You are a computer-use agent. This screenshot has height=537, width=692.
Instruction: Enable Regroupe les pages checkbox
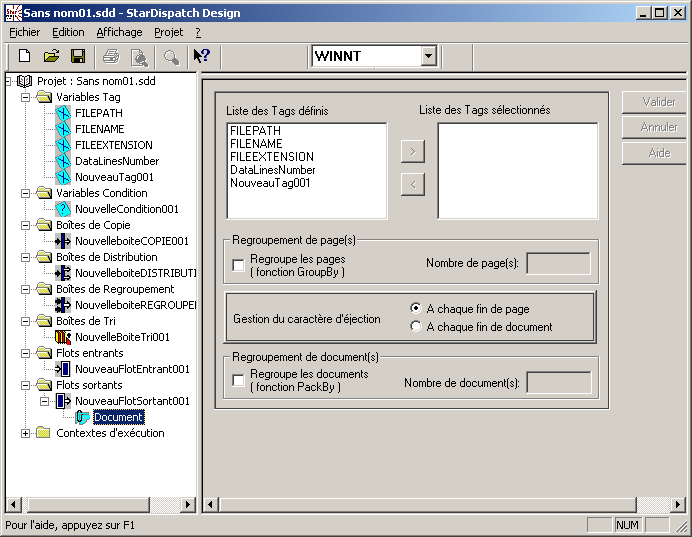point(238,265)
